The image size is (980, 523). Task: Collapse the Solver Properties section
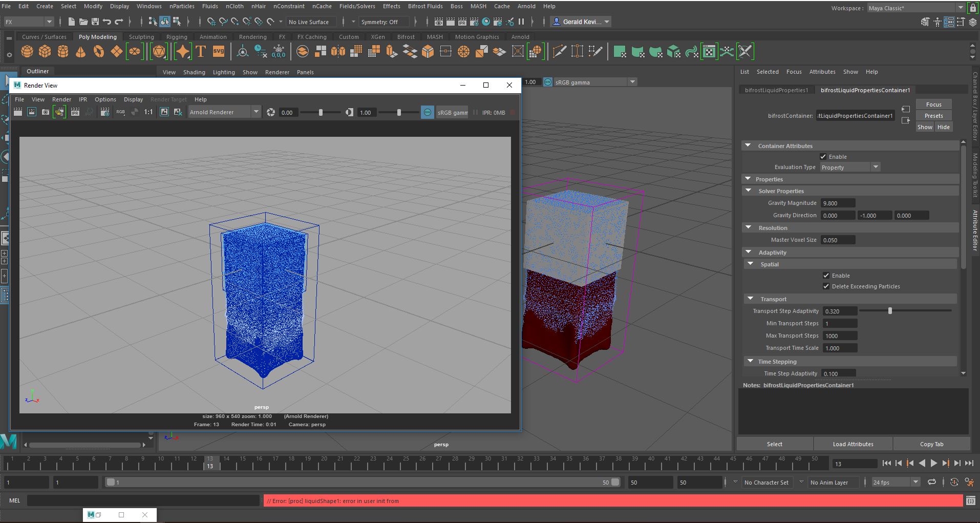749,191
